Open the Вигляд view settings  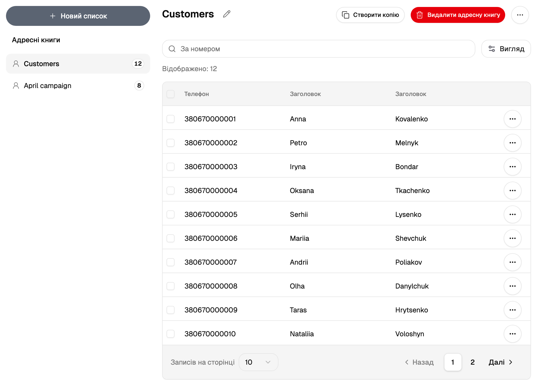coord(506,49)
